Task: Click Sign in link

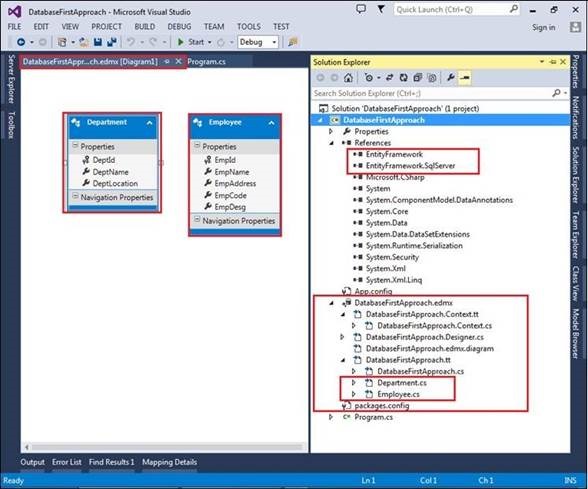Action: [543, 27]
